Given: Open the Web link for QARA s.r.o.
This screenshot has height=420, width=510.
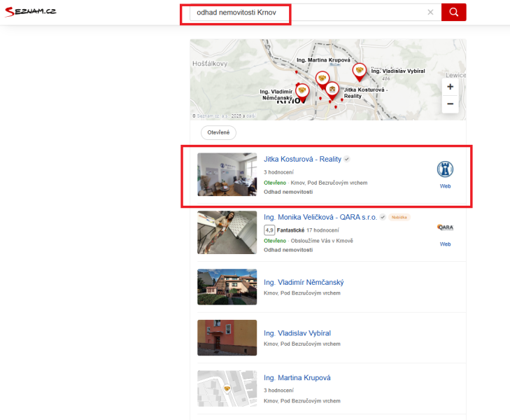Looking at the screenshot, I should 445,244.
